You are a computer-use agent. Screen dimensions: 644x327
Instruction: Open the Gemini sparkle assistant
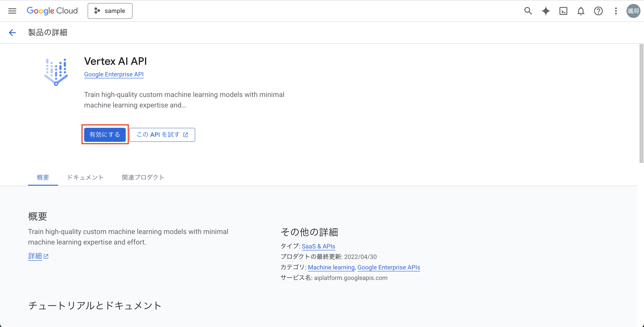pos(546,11)
